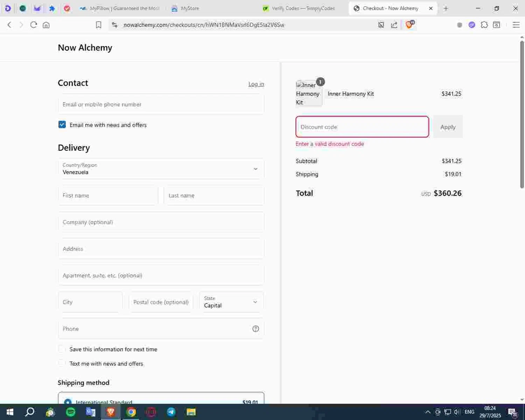The image size is (525, 420).
Task: Open the Windows Start menu
Action: [x=10, y=412]
